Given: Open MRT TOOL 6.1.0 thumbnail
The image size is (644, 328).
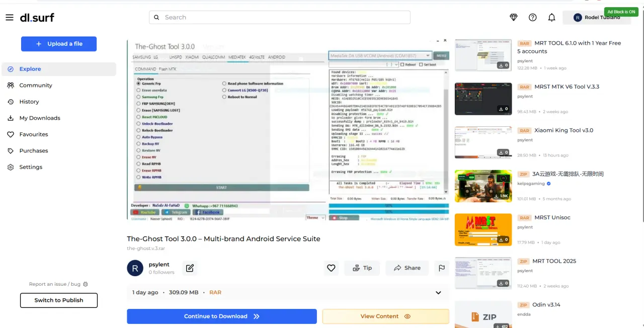Looking at the screenshot, I should coord(484,55).
